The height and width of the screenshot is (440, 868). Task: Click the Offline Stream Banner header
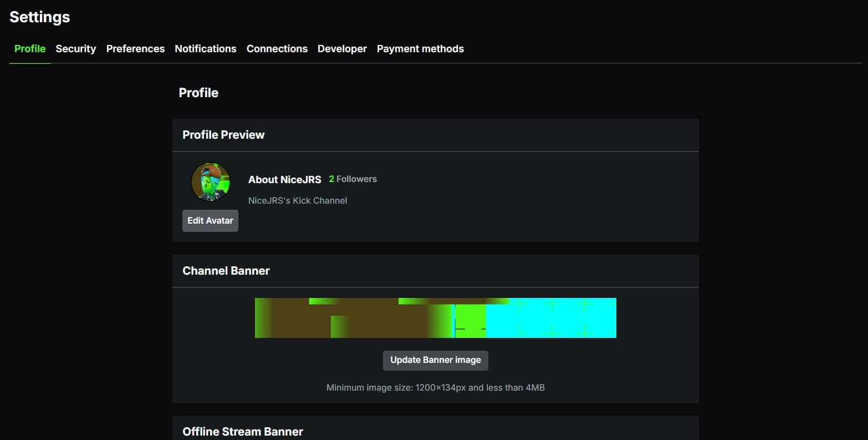[243, 432]
